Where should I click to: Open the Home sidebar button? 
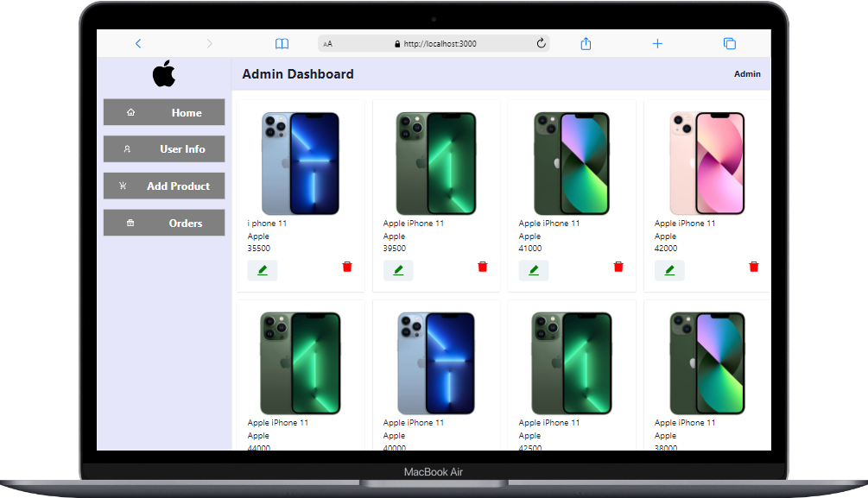pyautogui.click(x=164, y=112)
